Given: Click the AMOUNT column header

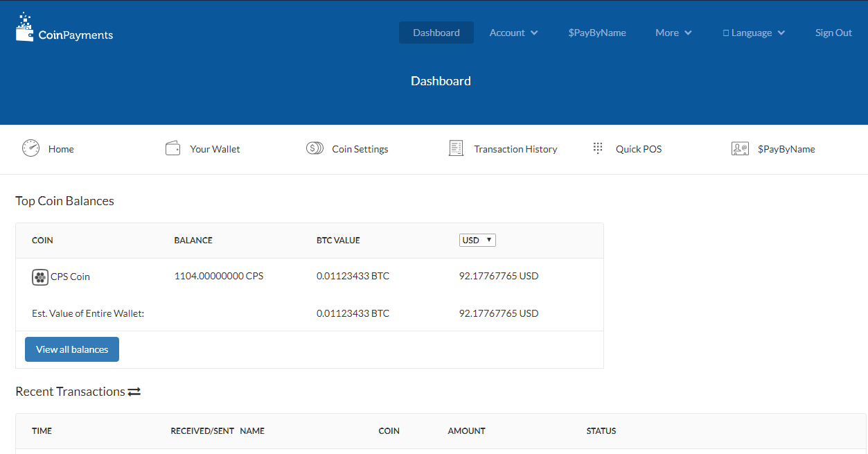Looking at the screenshot, I should coord(466,431).
